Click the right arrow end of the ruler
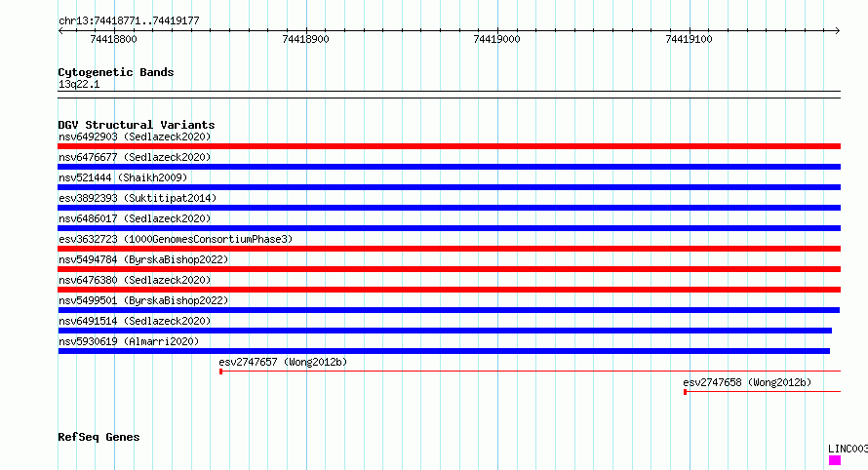This screenshot has width=868, height=470. 837,31
